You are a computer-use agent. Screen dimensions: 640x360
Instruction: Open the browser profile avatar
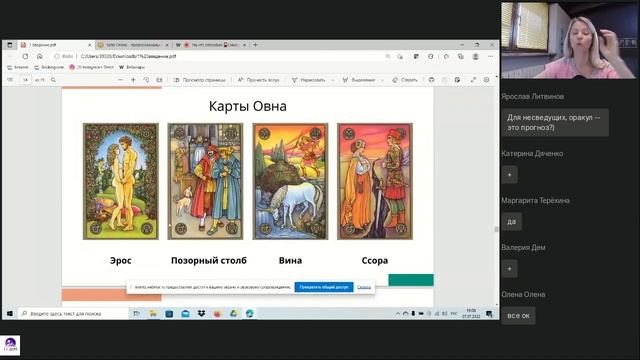point(476,56)
